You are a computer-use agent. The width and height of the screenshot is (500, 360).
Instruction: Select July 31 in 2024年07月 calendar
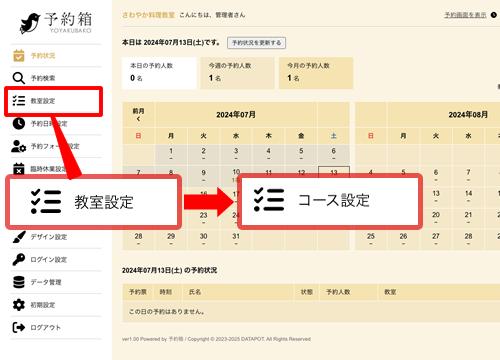(236, 240)
